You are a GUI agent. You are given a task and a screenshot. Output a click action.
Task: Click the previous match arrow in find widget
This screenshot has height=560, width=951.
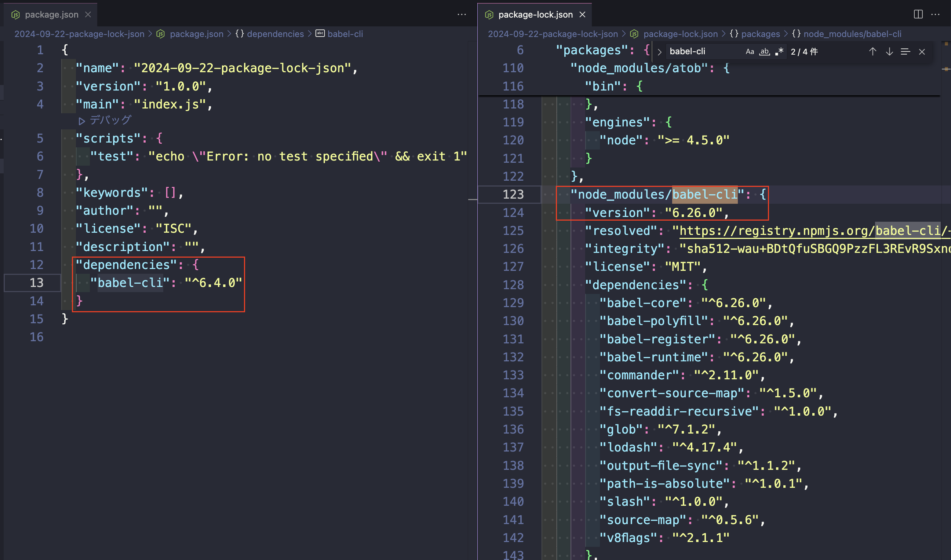click(873, 51)
